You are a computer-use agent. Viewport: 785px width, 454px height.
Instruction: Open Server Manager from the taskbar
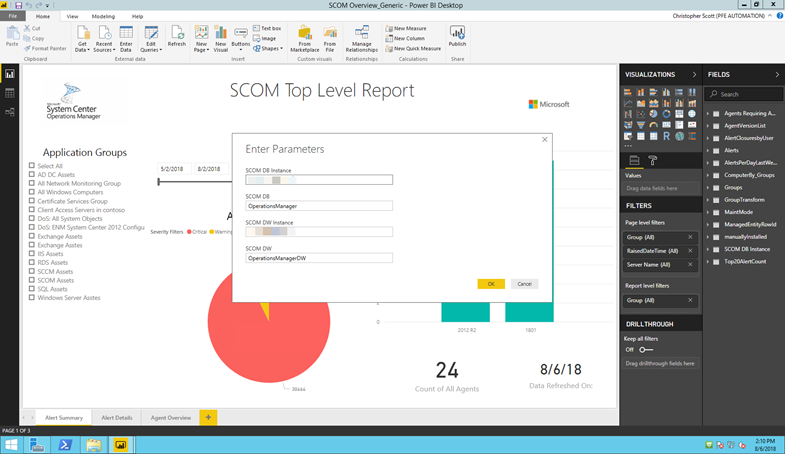tap(37, 444)
